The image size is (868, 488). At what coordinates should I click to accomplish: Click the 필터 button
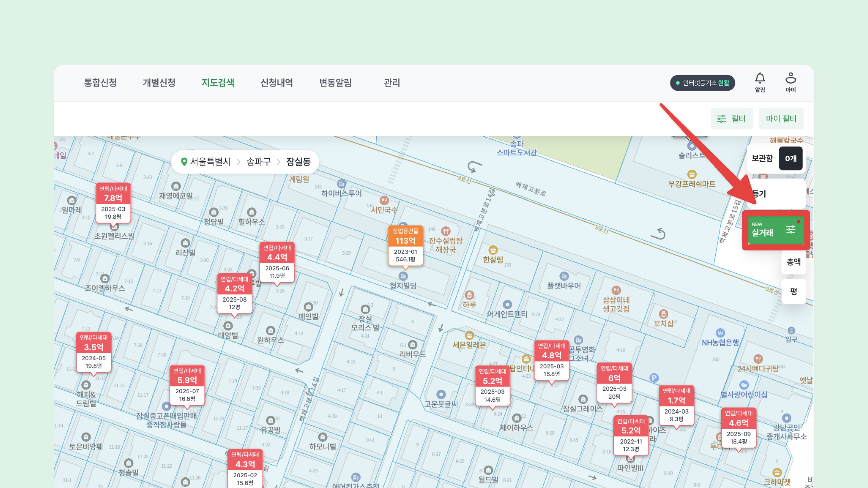pyautogui.click(x=731, y=119)
